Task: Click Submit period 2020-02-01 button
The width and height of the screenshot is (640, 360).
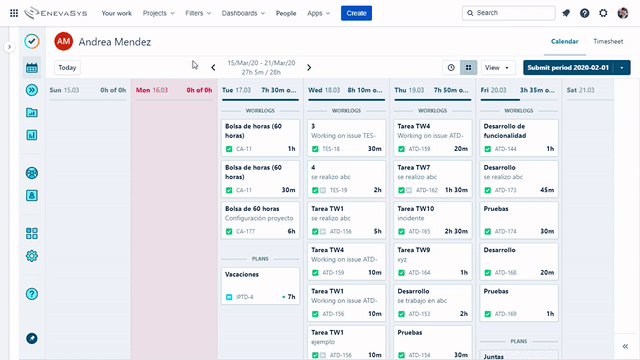Action: point(568,68)
